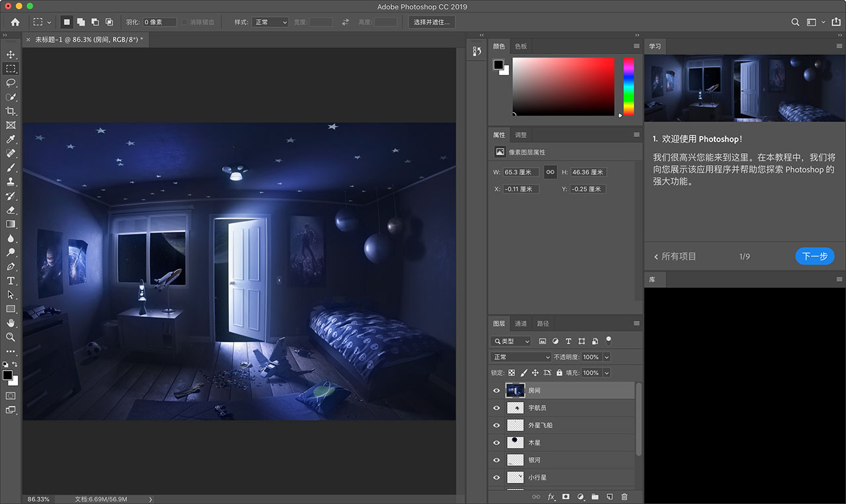Image resolution: width=846 pixels, height=504 pixels.
Task: Select the Gradient tool
Action: 11,224
